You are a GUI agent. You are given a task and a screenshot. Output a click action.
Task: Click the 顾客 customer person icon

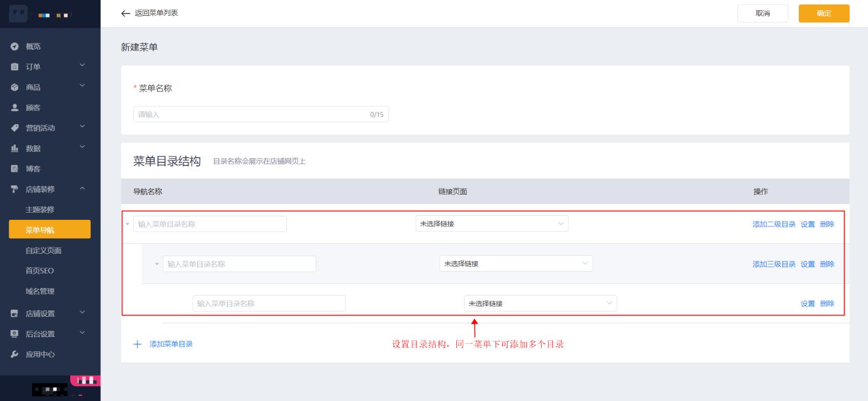[15, 107]
